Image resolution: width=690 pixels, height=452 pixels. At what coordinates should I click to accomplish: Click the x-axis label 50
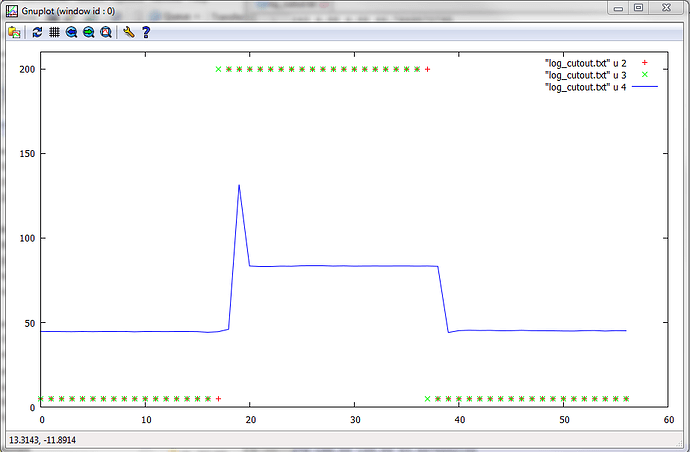coord(564,420)
